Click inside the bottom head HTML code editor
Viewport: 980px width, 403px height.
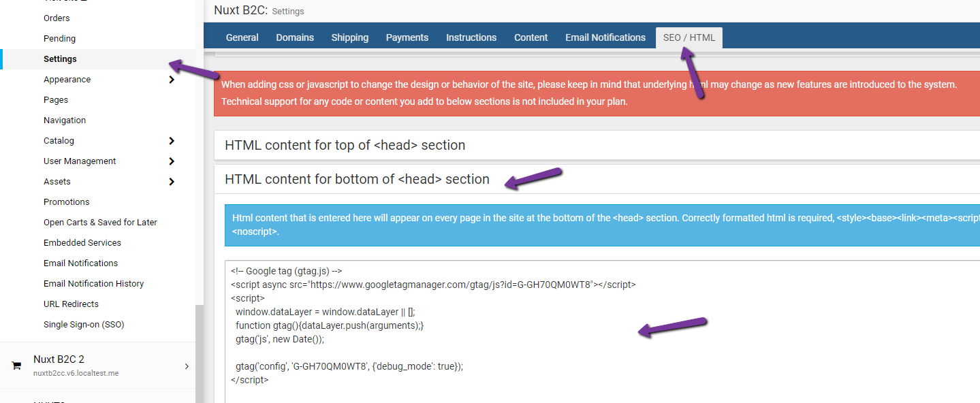pyautogui.click(x=602, y=332)
